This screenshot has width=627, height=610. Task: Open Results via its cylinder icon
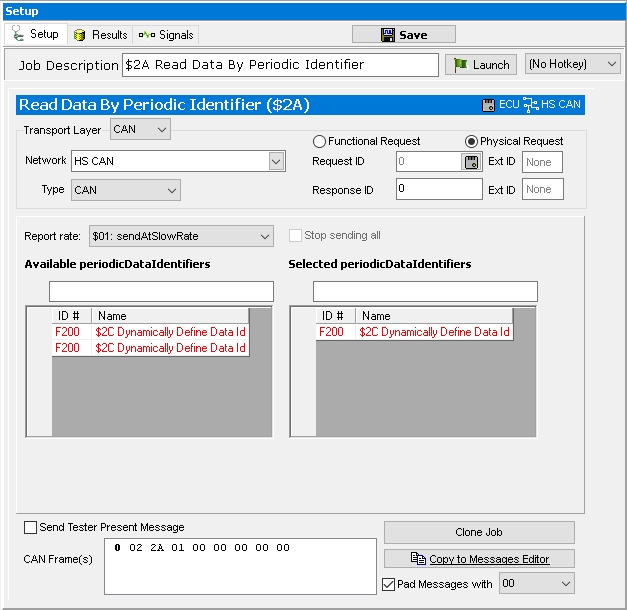79,35
